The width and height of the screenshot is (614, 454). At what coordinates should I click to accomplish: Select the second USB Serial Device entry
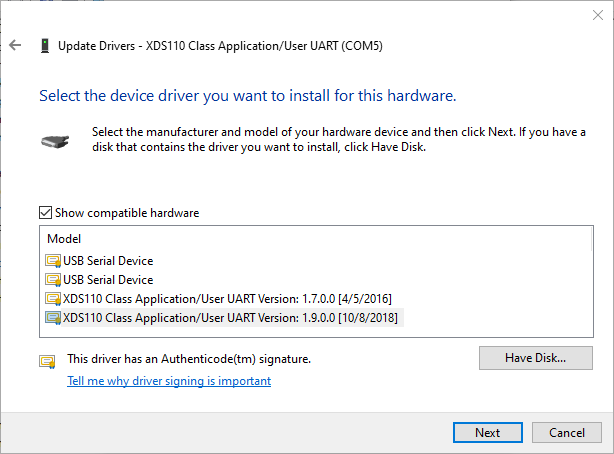click(x=108, y=280)
